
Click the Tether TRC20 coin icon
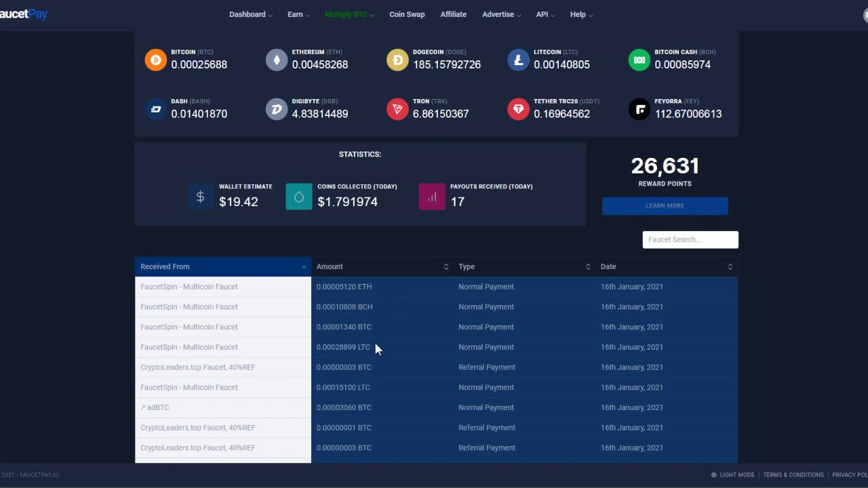pyautogui.click(x=518, y=109)
